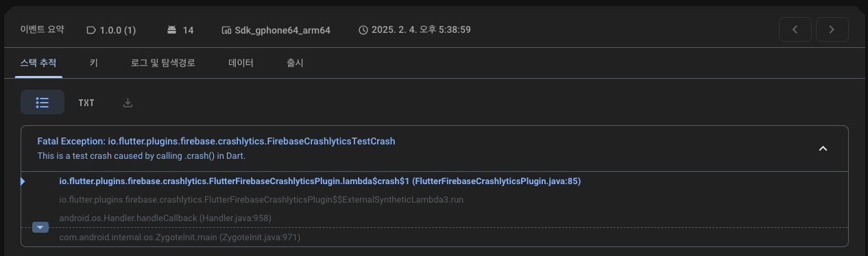Open the 스택 추적 tab
Screen dimensions: 868x256
(x=38, y=63)
